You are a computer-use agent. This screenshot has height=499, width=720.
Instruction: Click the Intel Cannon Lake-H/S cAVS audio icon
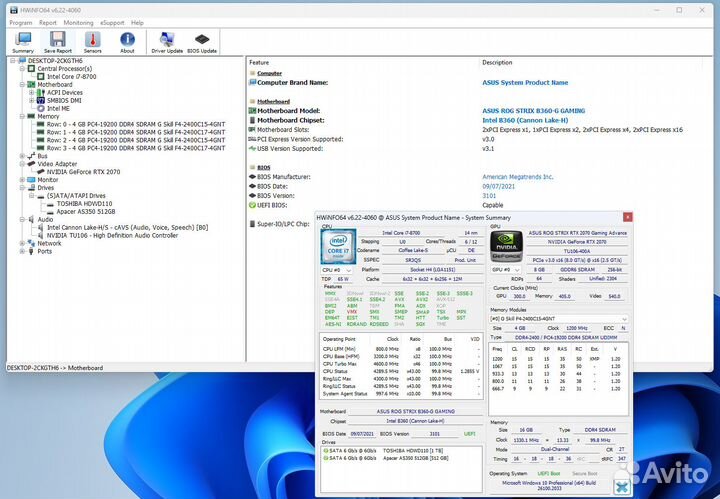coord(41,227)
